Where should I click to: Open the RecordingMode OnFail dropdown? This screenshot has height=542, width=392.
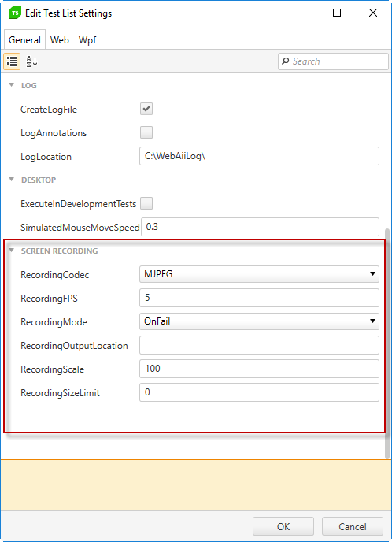tap(259, 321)
